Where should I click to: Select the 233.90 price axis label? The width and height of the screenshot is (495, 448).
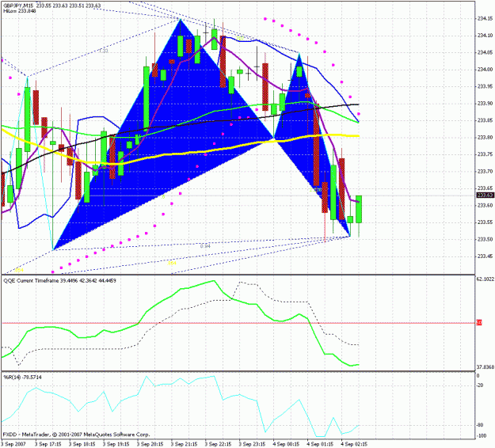pyautogui.click(x=485, y=104)
